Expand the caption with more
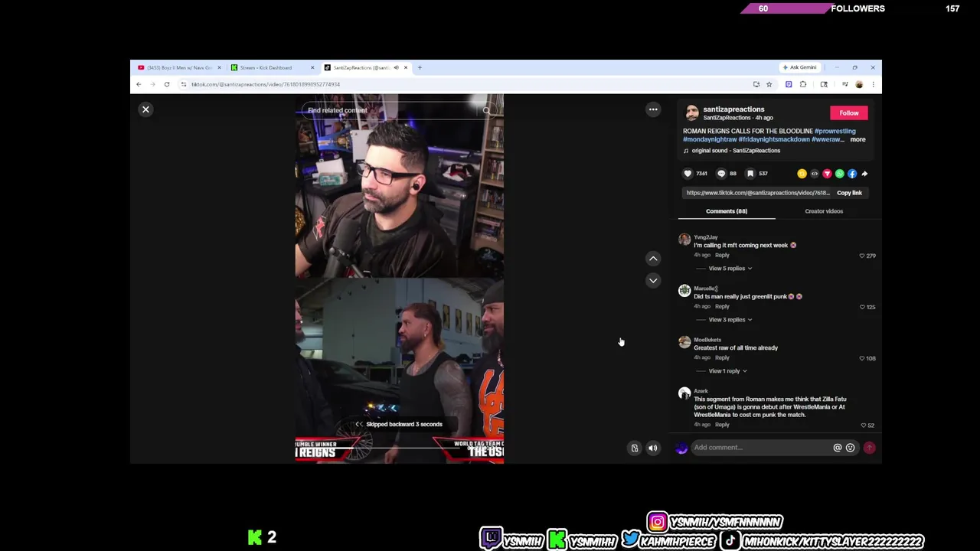The height and width of the screenshot is (551, 980). 857,139
